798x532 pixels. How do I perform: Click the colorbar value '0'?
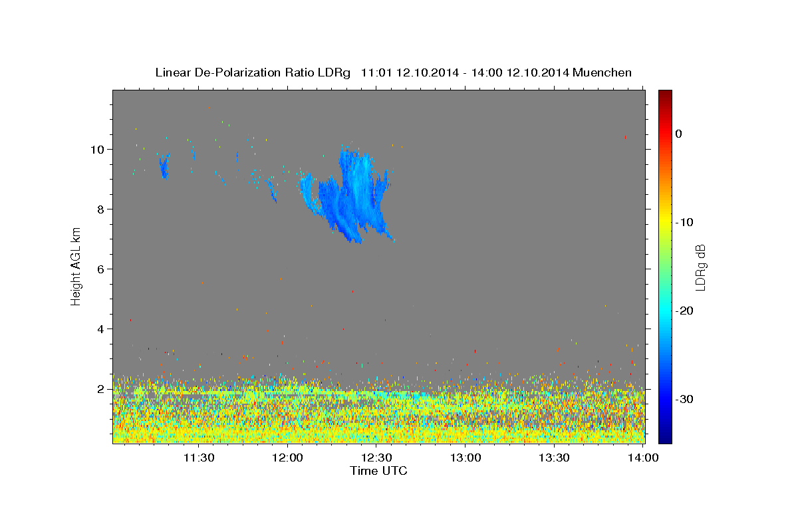[x=678, y=134]
